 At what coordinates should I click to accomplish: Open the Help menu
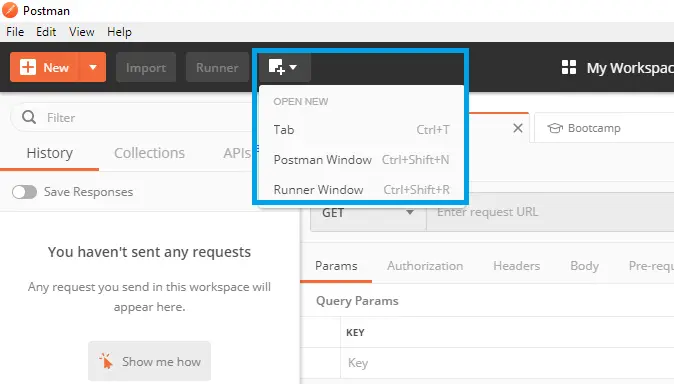(x=119, y=32)
